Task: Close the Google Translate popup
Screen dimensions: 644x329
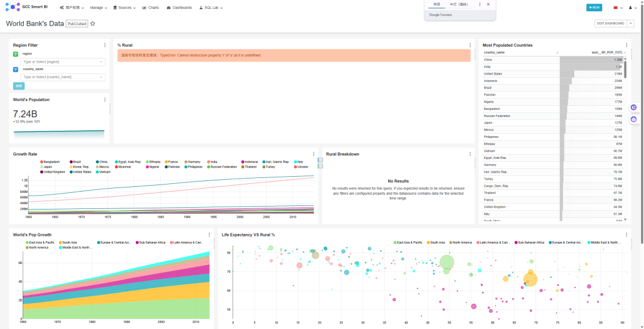Action: (x=488, y=5)
